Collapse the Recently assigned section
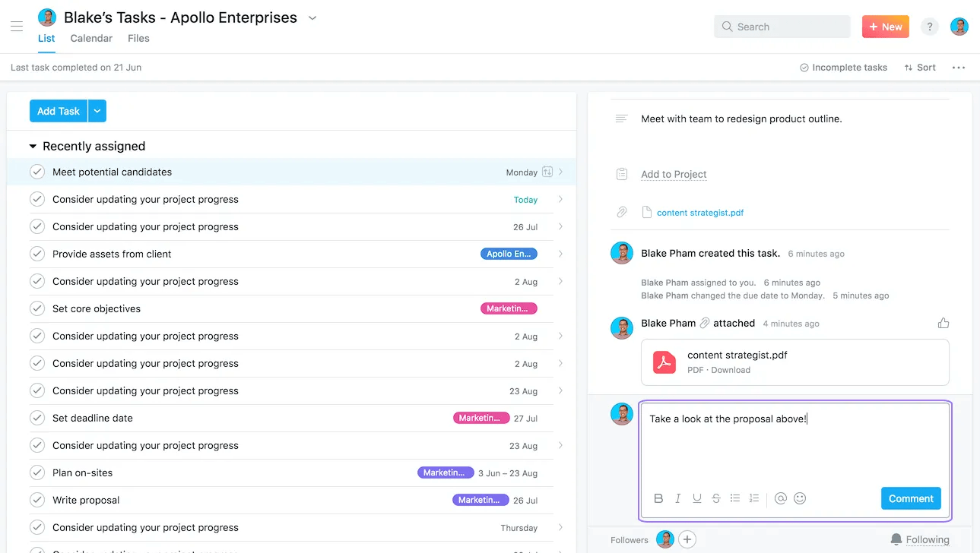 coord(32,146)
